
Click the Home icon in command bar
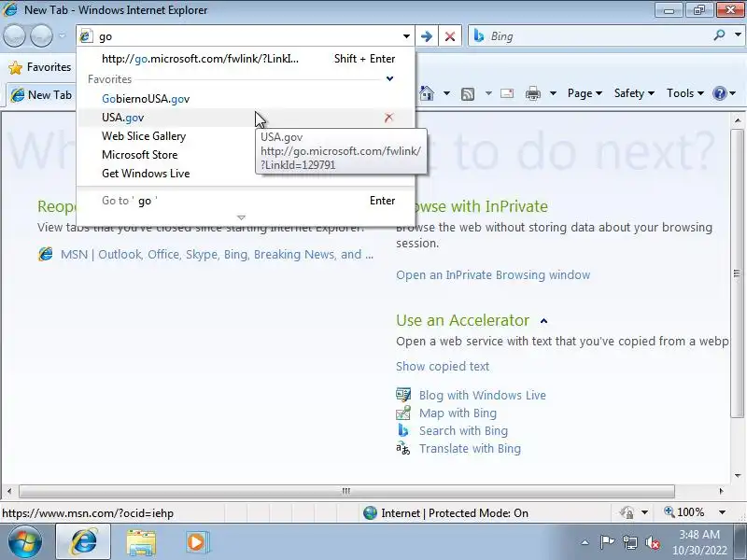[x=427, y=93]
